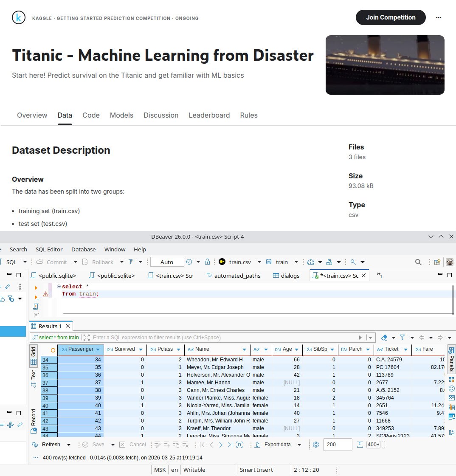Go to next row arrow in results toolbar
This screenshot has width=456, height=476.
click(221, 445)
